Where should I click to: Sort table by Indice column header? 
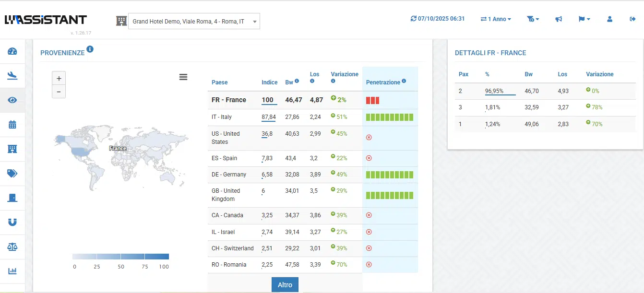(269, 82)
